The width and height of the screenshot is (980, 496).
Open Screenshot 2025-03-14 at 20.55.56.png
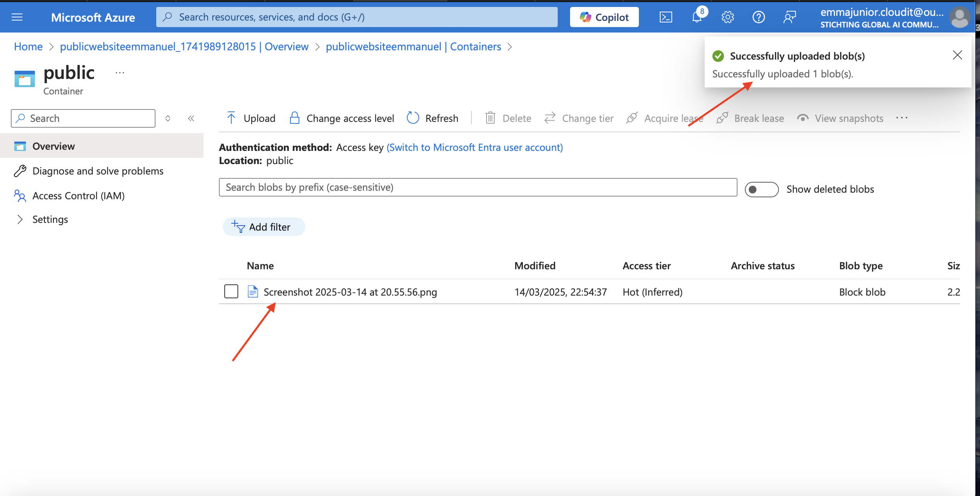coord(350,292)
